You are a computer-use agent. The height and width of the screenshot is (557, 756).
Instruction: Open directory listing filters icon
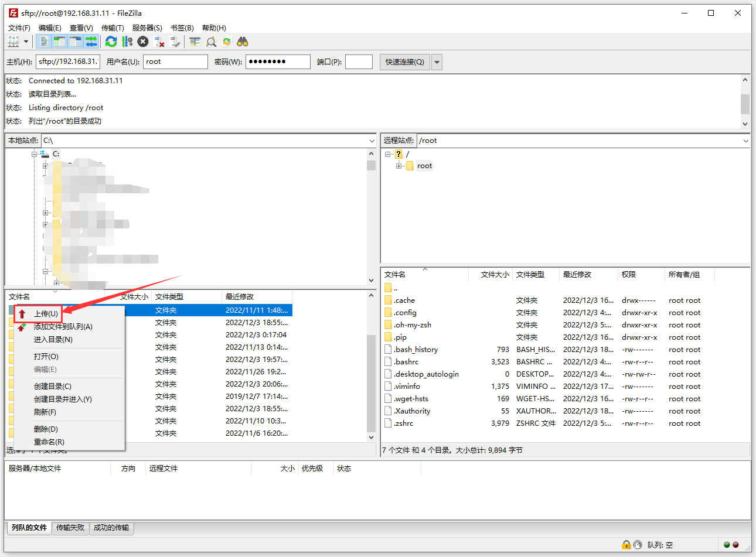[x=195, y=42]
